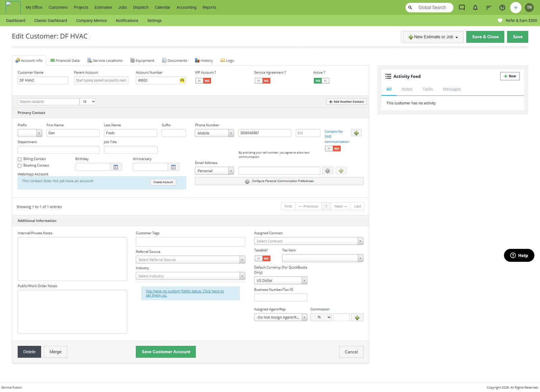Switch to the Documents tab

click(x=174, y=60)
